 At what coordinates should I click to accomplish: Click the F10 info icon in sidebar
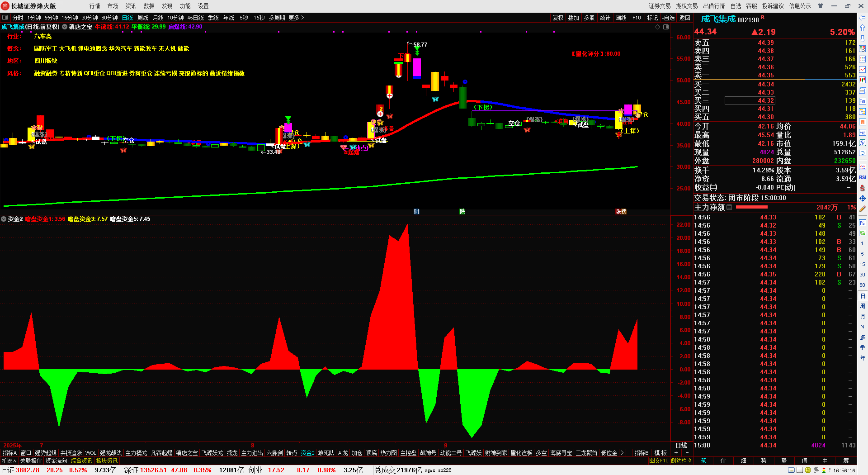[863, 101]
